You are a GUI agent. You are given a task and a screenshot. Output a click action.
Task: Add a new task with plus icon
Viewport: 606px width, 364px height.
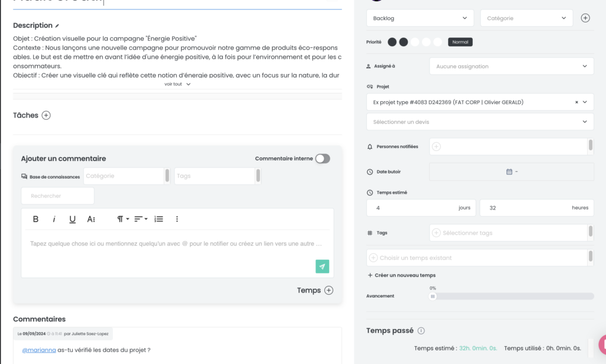click(46, 115)
